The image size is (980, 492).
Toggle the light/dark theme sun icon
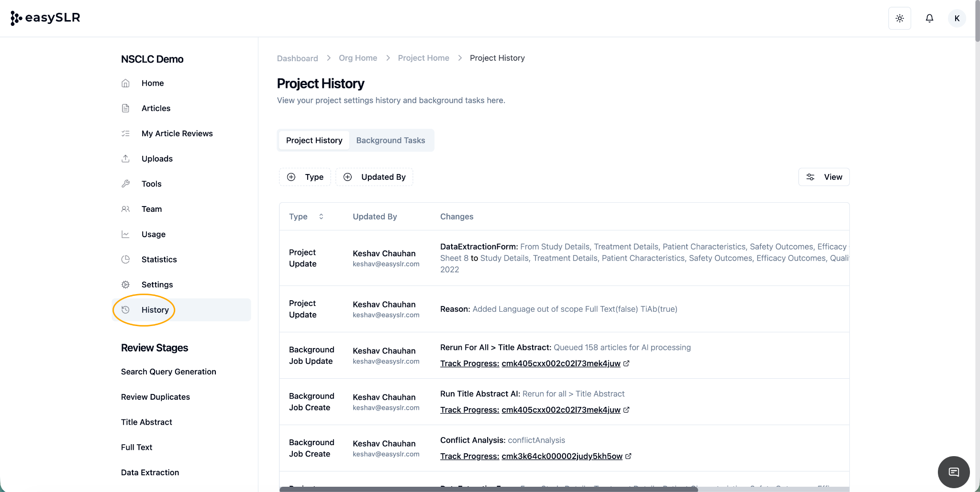(900, 19)
